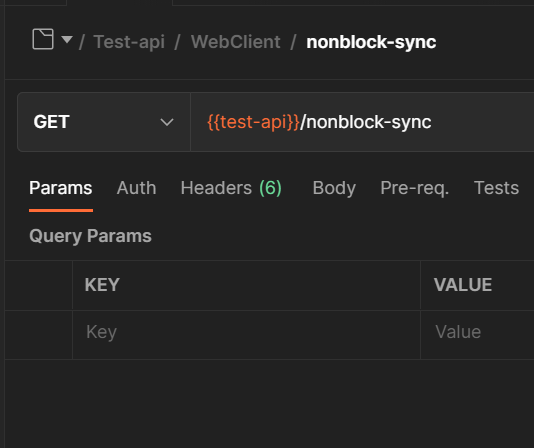This screenshot has height=448, width=534.
Task: Open the Test-api collection breadcrumb
Action: (x=129, y=42)
